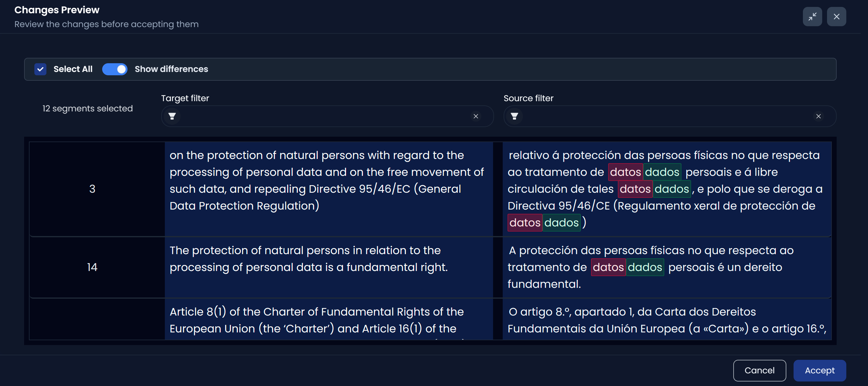Toggle the Show differences switch
The image size is (868, 386).
(x=115, y=69)
